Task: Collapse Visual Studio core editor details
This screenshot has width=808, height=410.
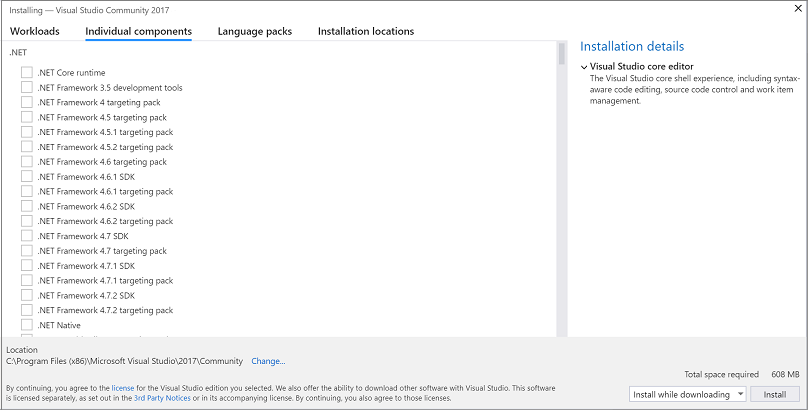Action: 584,67
